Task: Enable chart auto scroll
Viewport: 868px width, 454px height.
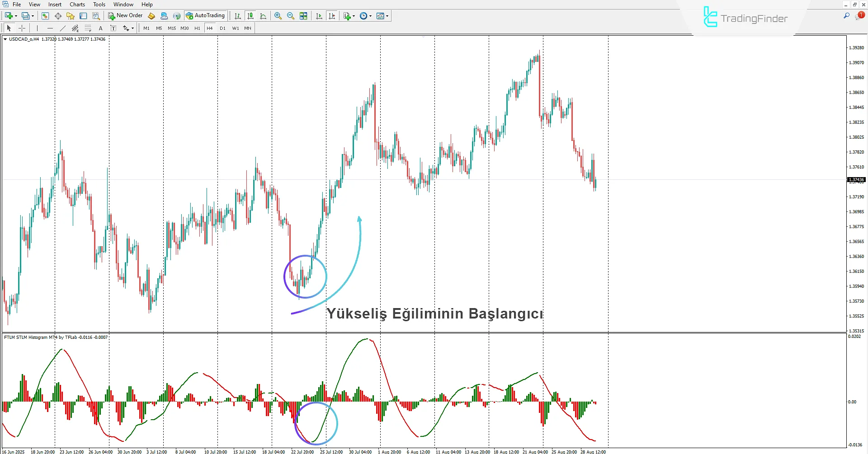Action: pos(319,15)
